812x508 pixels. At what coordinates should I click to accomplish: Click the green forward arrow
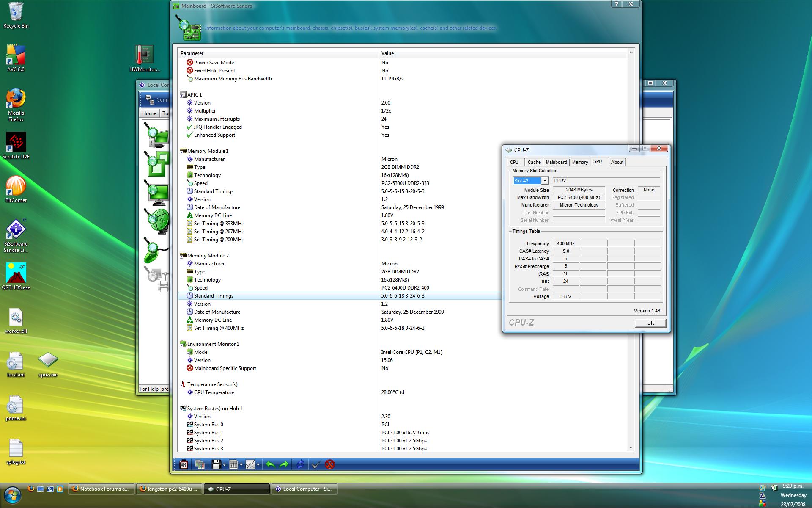pos(284,464)
